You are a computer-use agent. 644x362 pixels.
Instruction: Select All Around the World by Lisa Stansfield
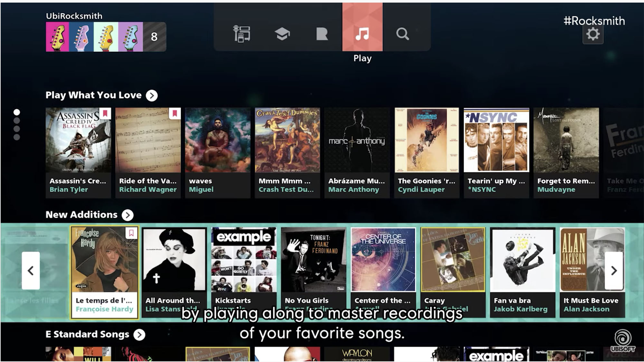point(174,273)
